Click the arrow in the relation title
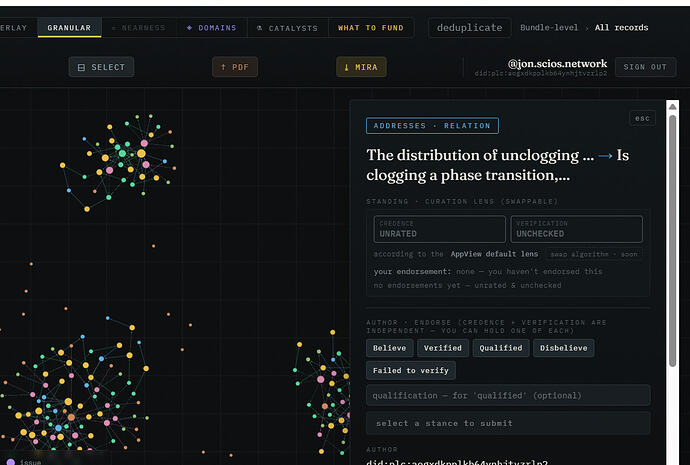 pyautogui.click(x=605, y=155)
